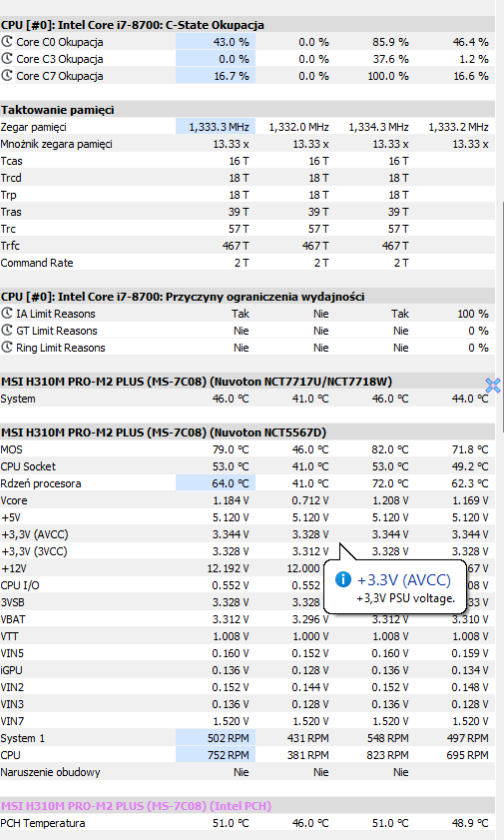Click the Tras timing row
This screenshot has width=504, height=840.
tap(248, 212)
